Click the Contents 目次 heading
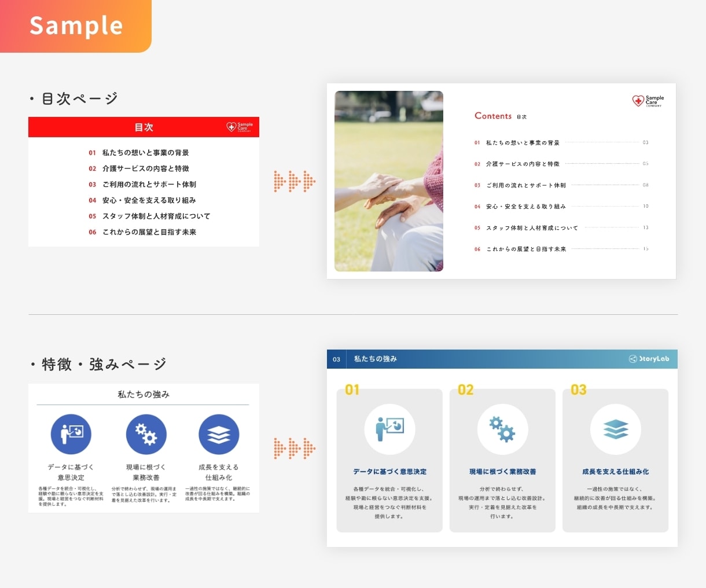This screenshot has width=706, height=588. [501, 116]
